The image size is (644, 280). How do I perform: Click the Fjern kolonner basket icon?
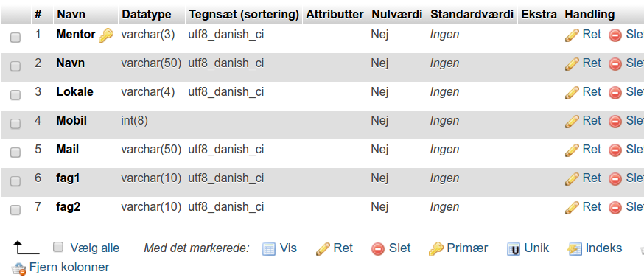18,268
